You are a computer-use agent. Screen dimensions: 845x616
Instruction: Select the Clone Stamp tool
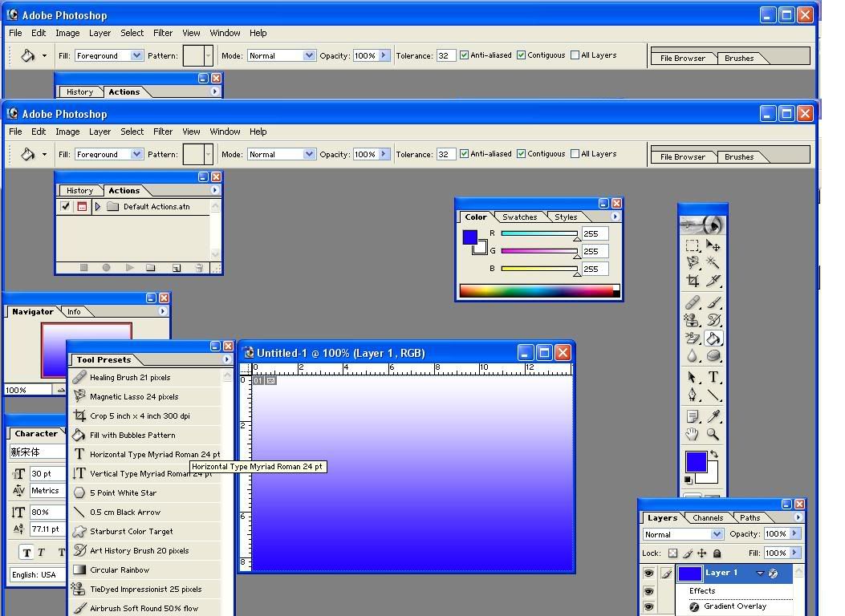(x=693, y=320)
